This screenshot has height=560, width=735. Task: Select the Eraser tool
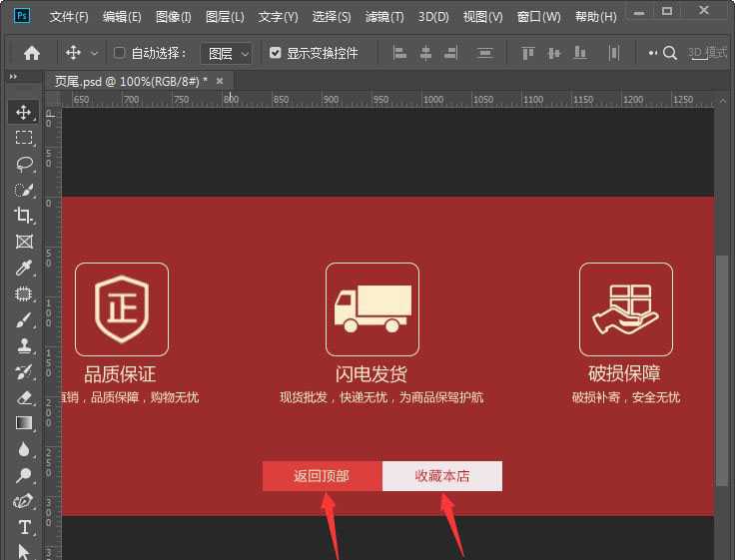point(24,397)
